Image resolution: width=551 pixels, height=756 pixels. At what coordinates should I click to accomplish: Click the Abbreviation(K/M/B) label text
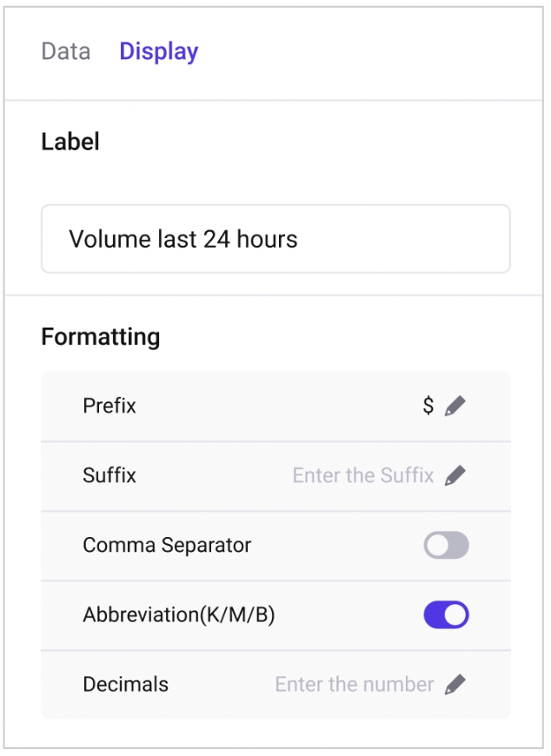tap(179, 614)
